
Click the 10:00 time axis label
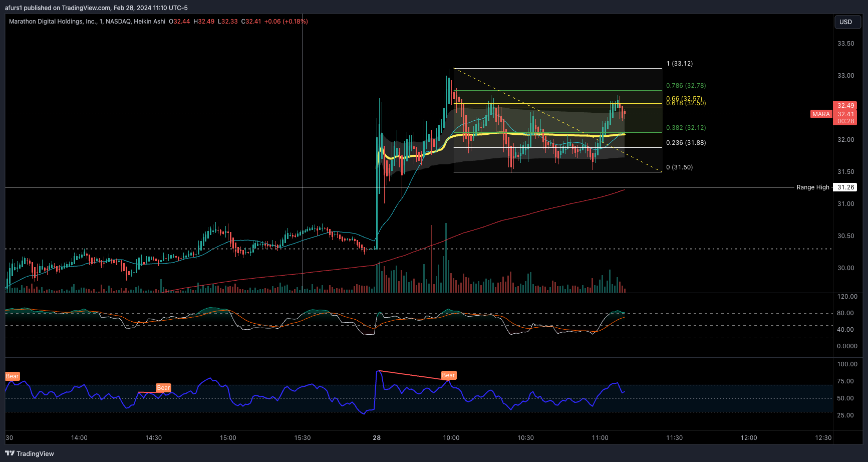click(x=451, y=438)
